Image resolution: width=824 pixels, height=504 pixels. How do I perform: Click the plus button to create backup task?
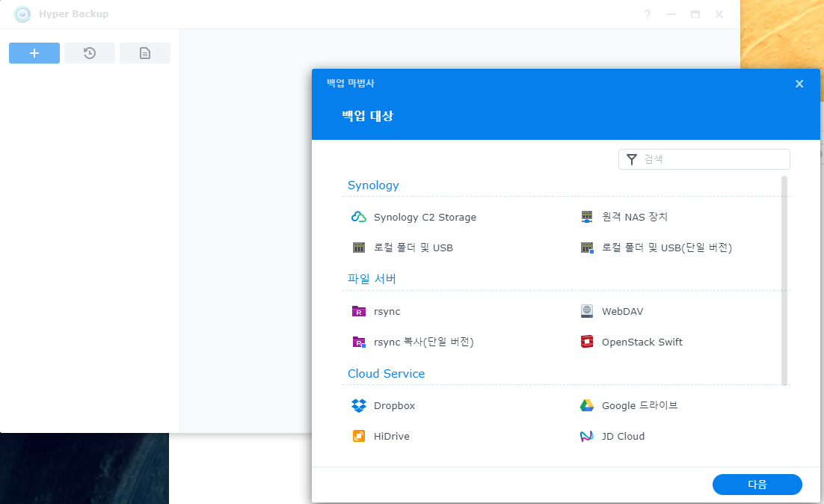coord(34,53)
